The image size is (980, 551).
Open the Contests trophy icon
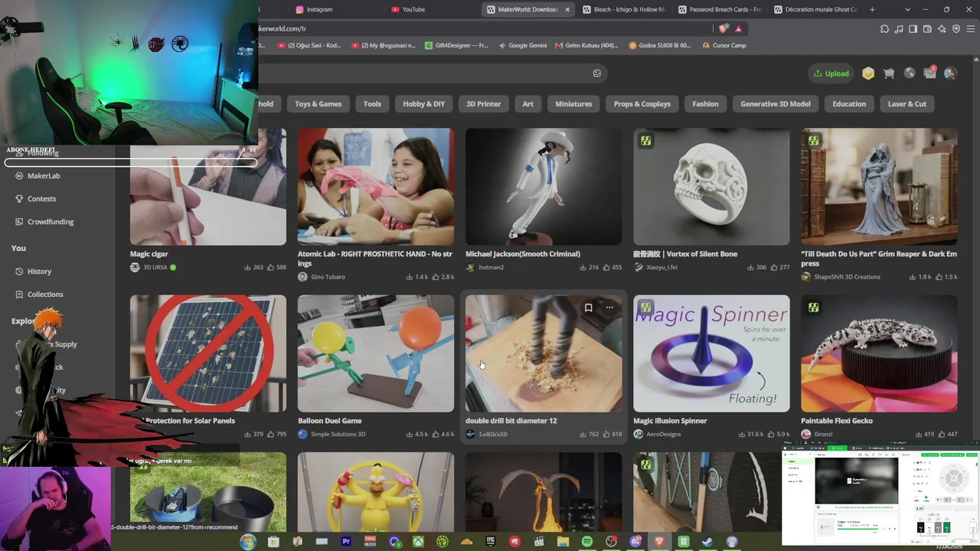[x=20, y=199]
